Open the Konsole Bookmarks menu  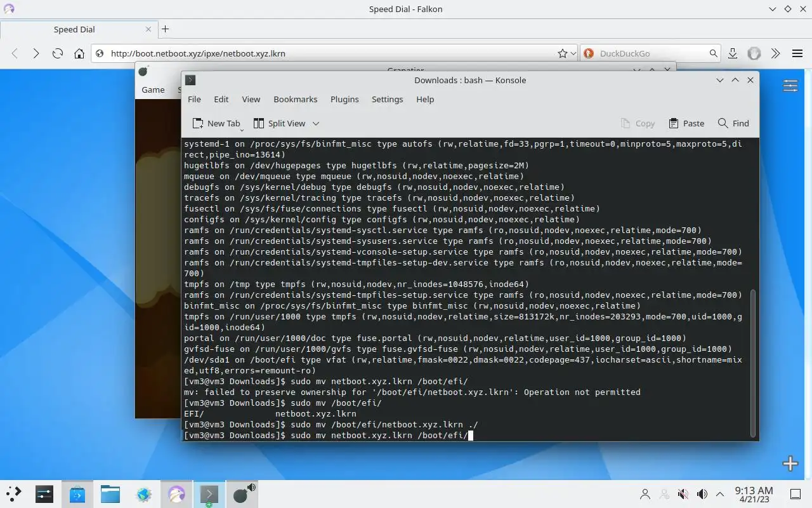[x=296, y=99]
